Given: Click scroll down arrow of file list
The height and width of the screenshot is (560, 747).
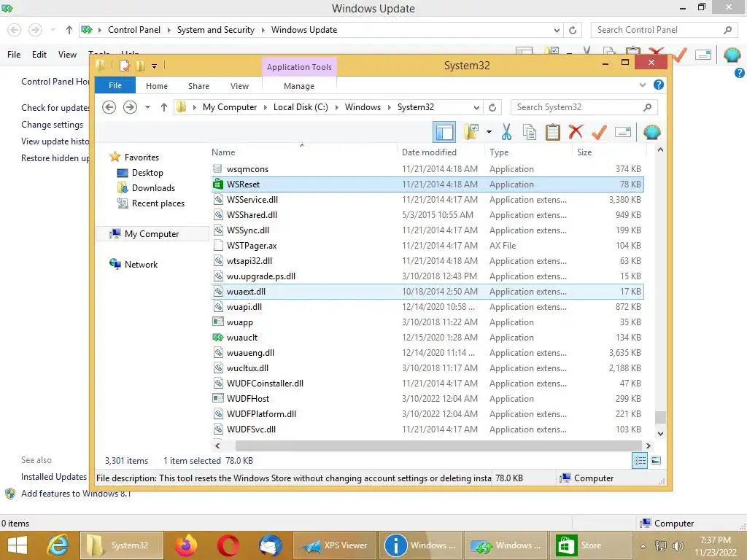Looking at the screenshot, I should (x=660, y=433).
